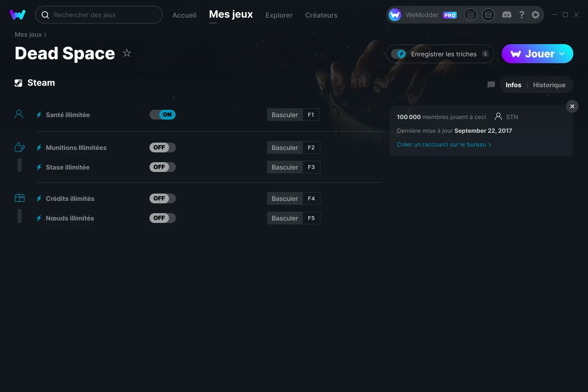
Task: Click the Nœuds illimités label
Action: pos(70,218)
